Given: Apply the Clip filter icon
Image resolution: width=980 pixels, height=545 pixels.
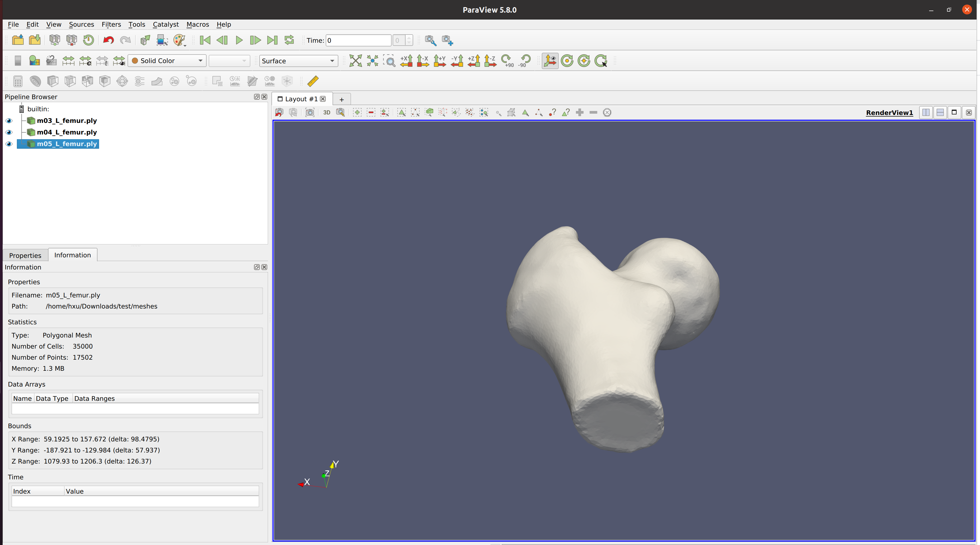Looking at the screenshot, I should pos(52,81).
